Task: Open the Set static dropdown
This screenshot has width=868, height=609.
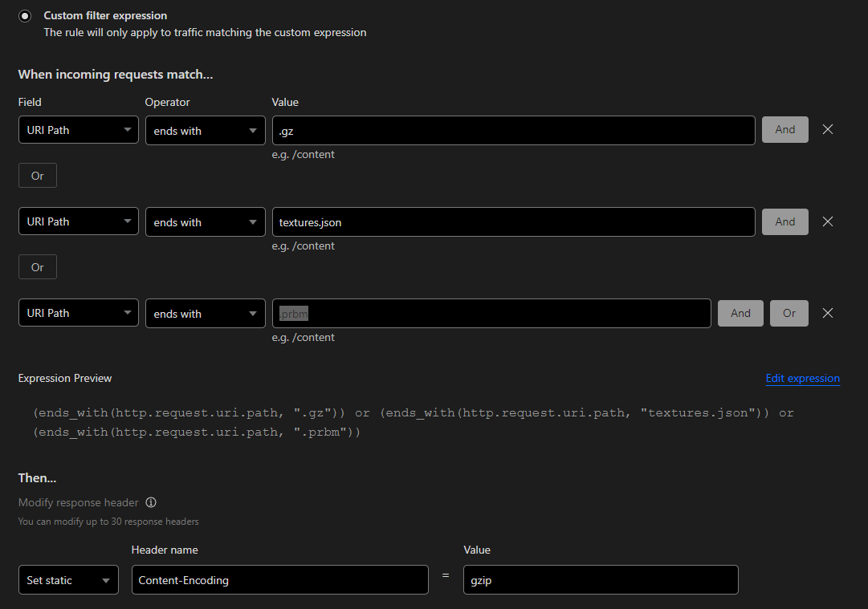Action: tap(68, 580)
